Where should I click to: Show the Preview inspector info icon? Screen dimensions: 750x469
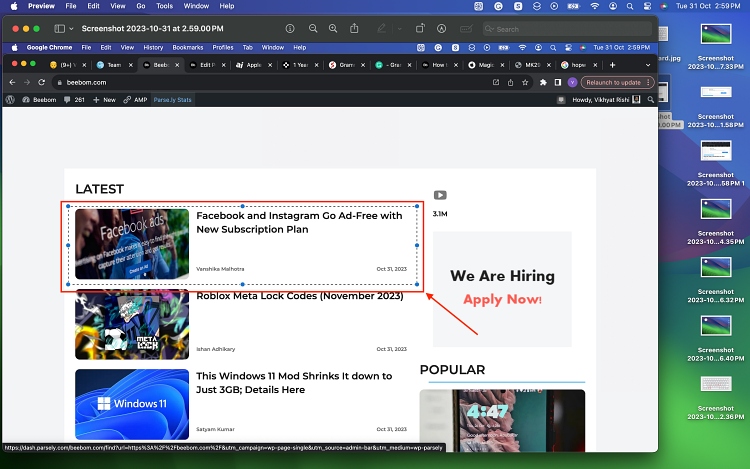click(x=290, y=29)
